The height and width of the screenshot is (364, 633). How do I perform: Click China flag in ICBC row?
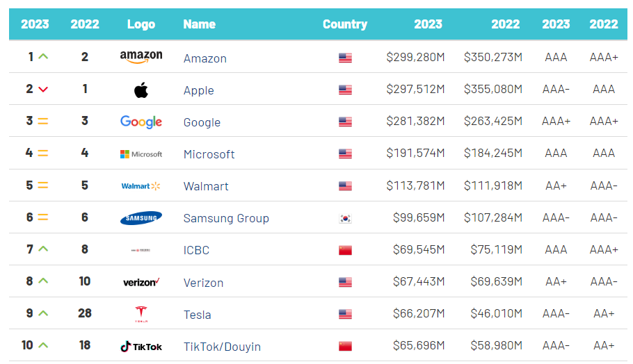[x=345, y=250]
